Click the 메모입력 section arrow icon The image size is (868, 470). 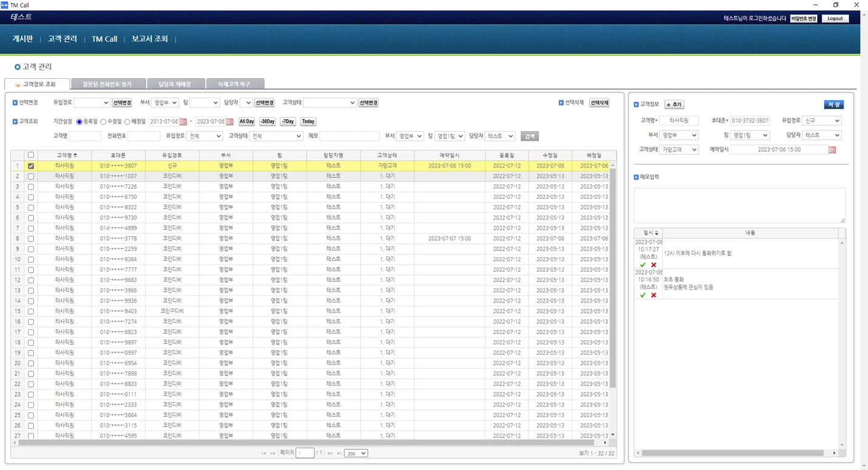pos(636,178)
